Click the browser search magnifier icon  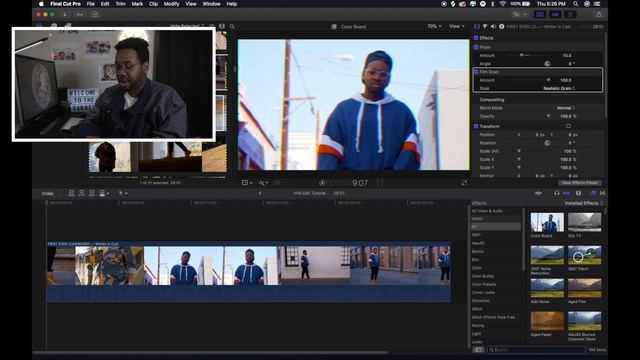tap(232, 26)
